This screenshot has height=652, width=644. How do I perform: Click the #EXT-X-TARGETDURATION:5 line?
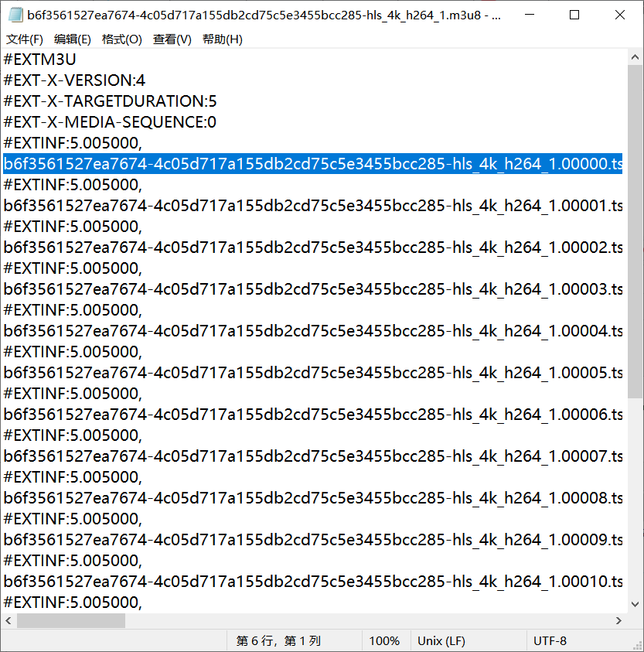pyautogui.click(x=111, y=101)
